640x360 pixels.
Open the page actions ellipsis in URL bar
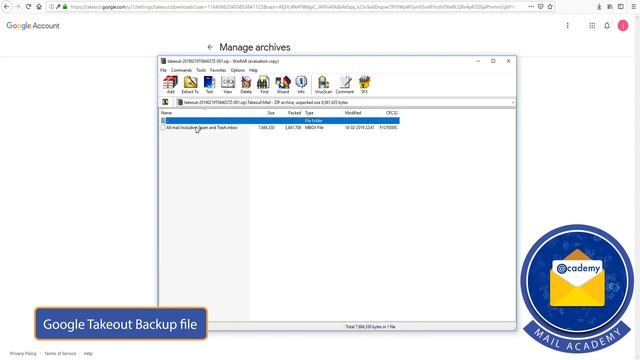pos(531,7)
